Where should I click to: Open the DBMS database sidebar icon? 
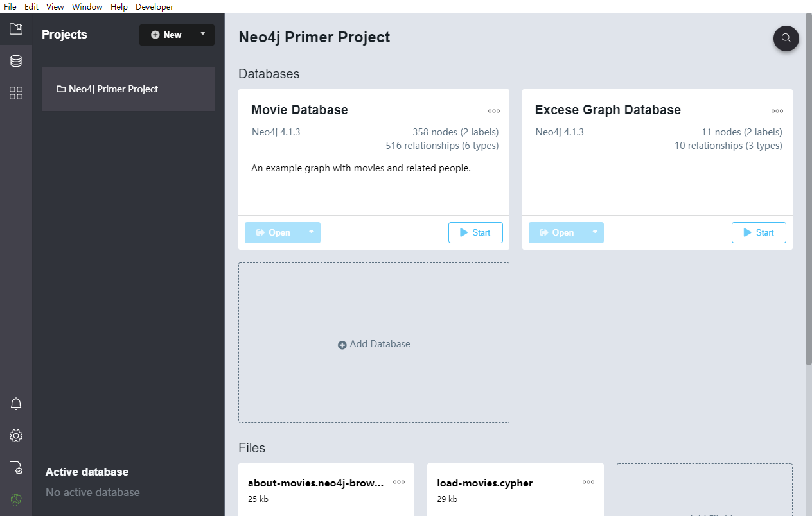16,61
